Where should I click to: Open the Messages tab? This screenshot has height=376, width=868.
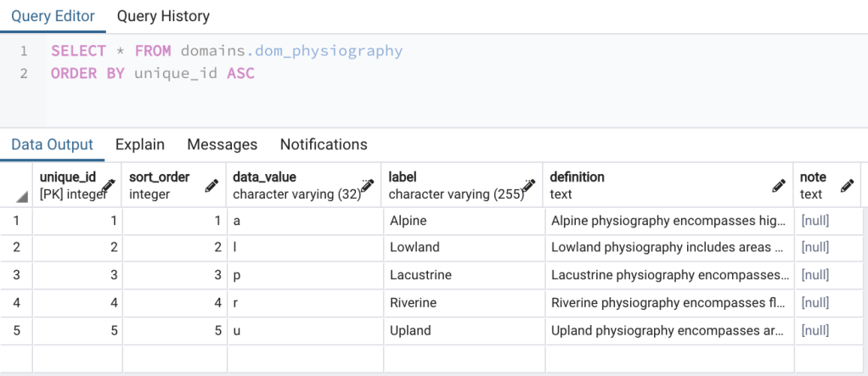coord(222,144)
